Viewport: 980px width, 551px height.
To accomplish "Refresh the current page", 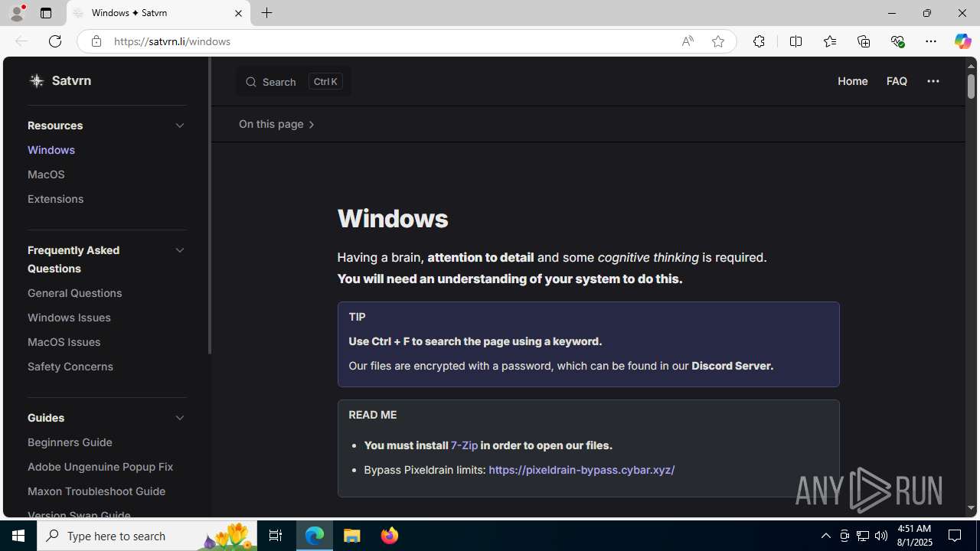I will (x=54, y=41).
